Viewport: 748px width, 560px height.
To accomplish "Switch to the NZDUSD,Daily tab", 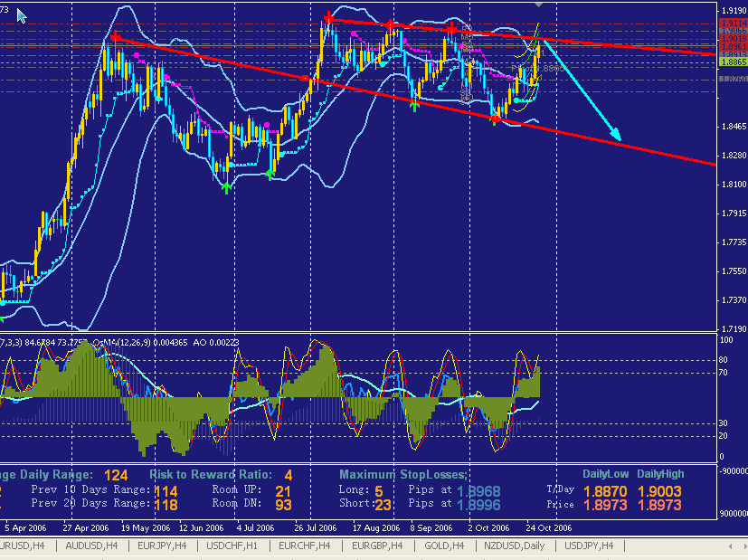I will click(x=514, y=546).
